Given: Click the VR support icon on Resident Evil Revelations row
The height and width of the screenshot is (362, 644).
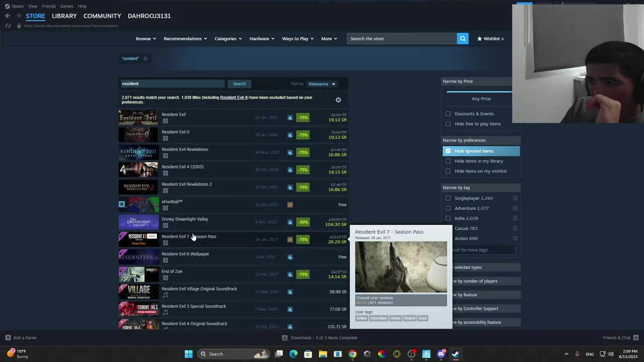Looking at the screenshot, I should pos(290,152).
